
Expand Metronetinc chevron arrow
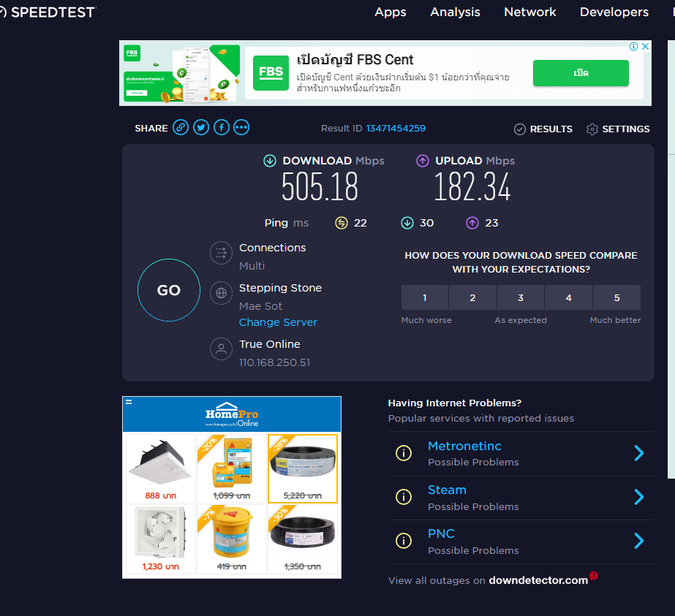(639, 453)
